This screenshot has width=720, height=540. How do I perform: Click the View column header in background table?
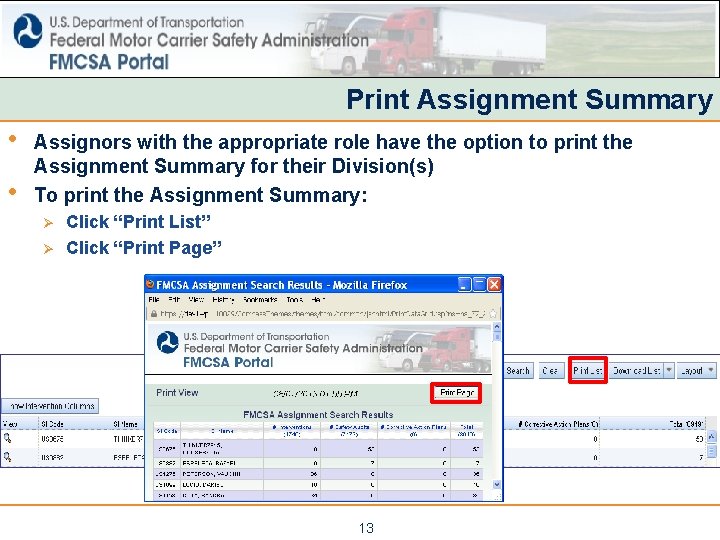click(10, 424)
